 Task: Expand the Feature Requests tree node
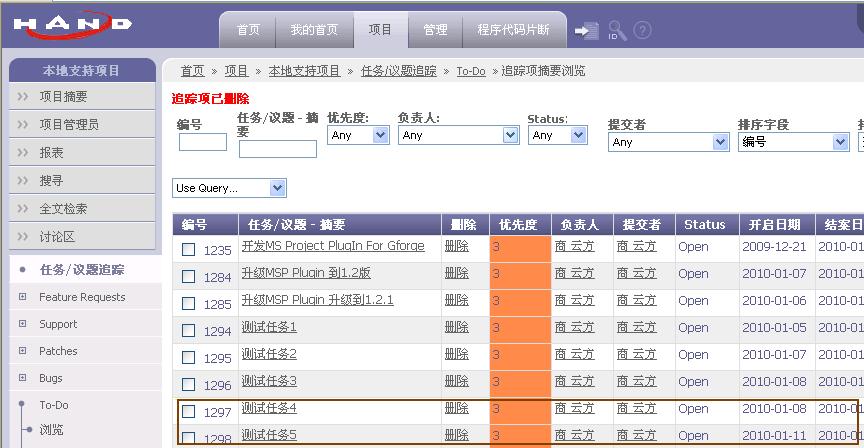point(23,297)
